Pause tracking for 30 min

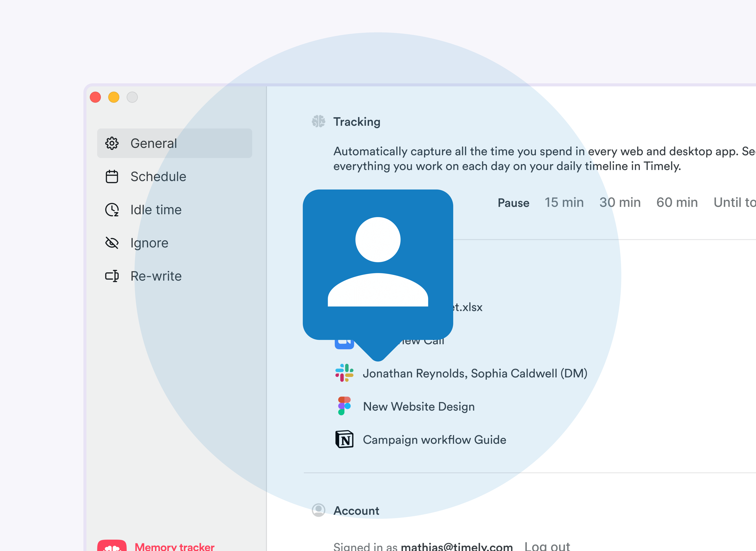[x=620, y=202]
